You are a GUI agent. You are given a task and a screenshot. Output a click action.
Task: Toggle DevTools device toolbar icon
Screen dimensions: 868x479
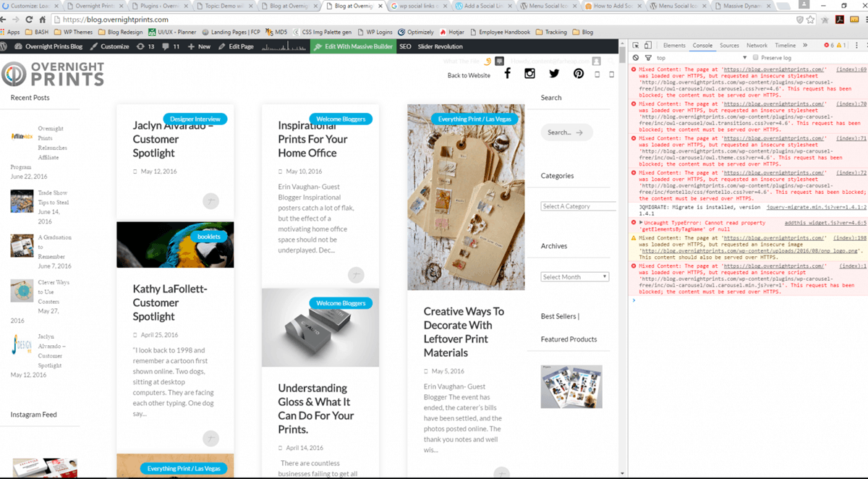click(x=647, y=46)
